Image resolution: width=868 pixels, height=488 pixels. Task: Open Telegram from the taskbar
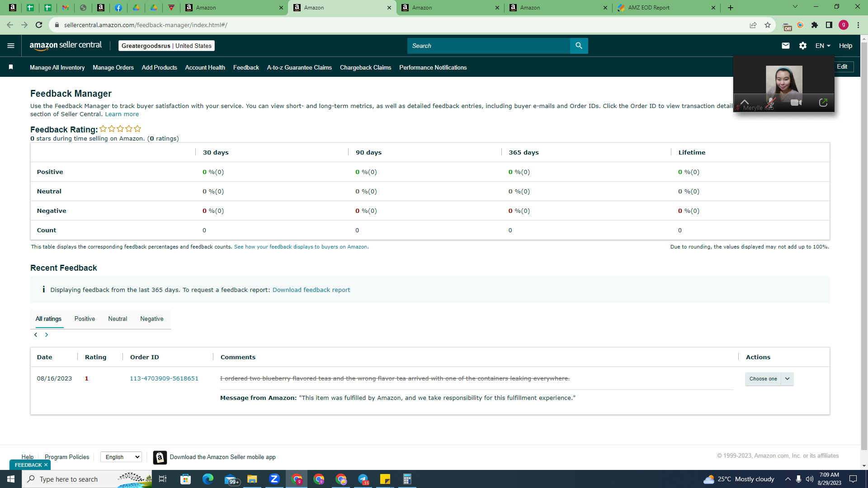[363, 479]
